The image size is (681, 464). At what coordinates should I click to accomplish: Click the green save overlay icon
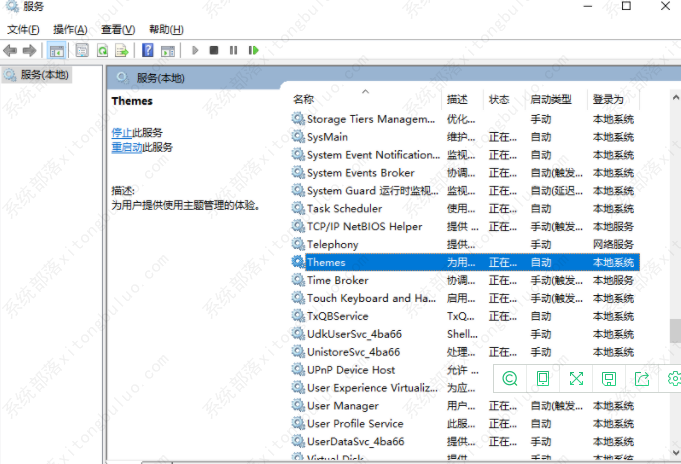click(609, 378)
